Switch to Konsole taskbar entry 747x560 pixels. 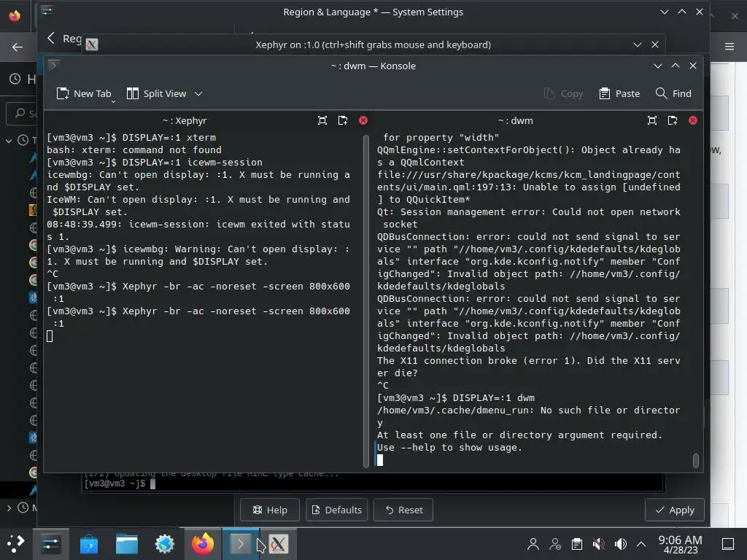click(240, 544)
